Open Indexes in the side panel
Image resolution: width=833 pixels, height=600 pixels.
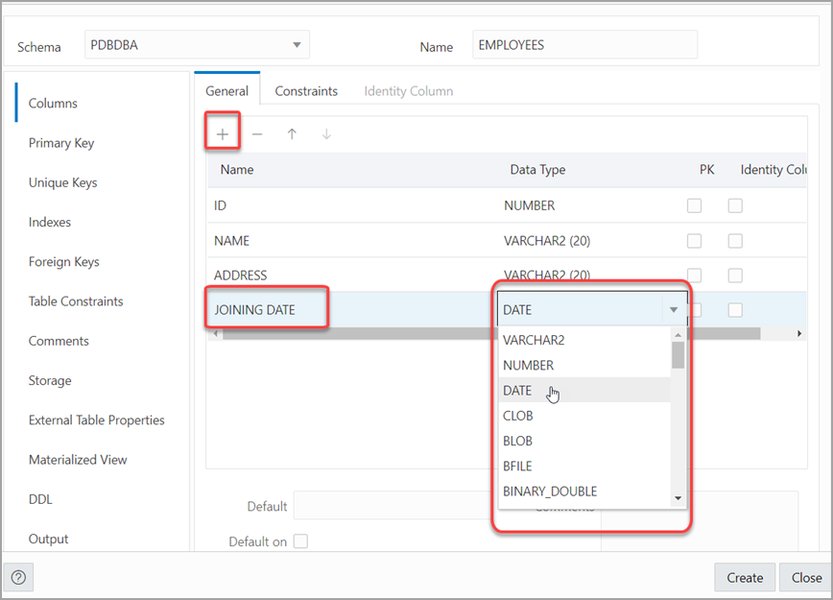49,222
